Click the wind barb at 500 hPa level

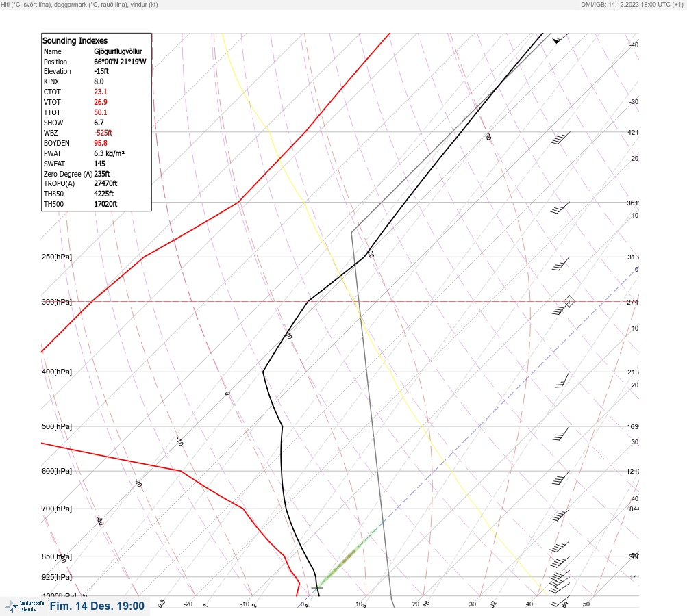pyautogui.click(x=561, y=433)
